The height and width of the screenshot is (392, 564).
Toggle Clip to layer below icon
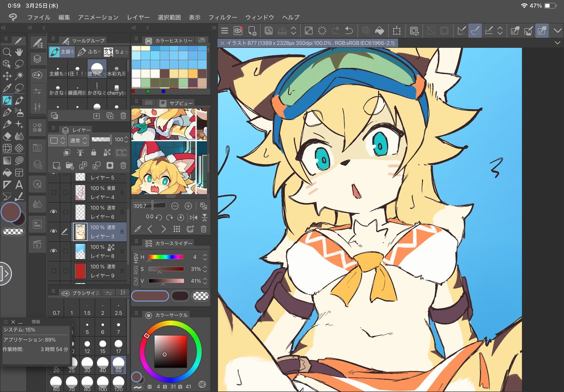(67, 152)
